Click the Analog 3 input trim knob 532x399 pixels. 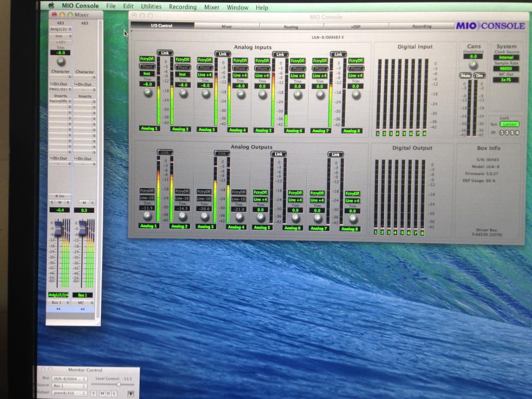(x=206, y=94)
